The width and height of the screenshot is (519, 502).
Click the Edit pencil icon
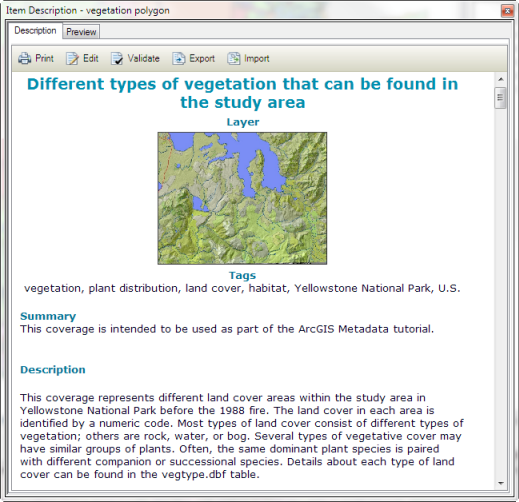(72, 59)
